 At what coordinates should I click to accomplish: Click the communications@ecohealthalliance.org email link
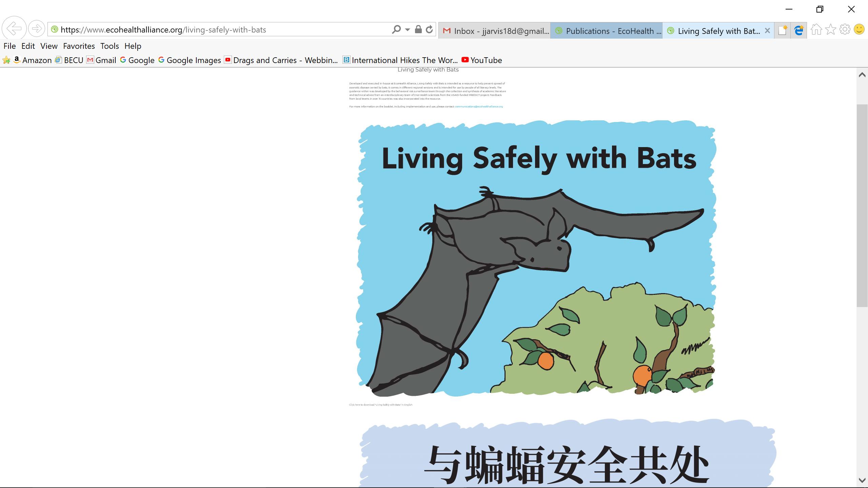click(x=478, y=106)
